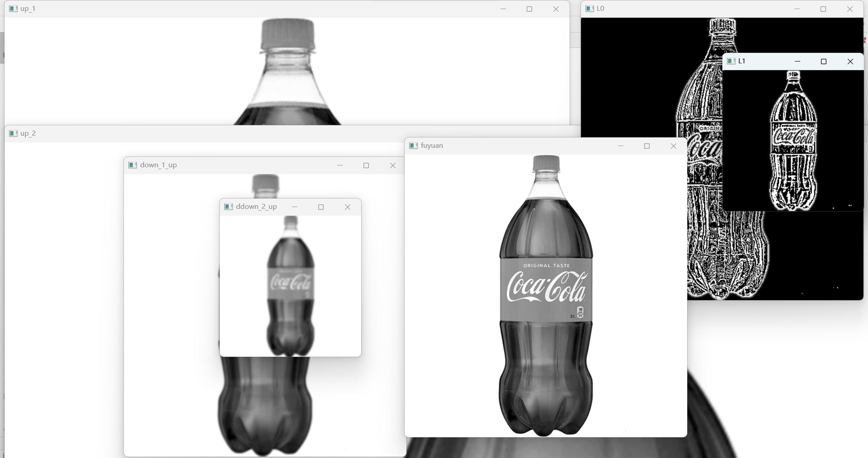Screen dimensions: 868x458
Task: Click the L0 window app icon
Action: (590, 9)
